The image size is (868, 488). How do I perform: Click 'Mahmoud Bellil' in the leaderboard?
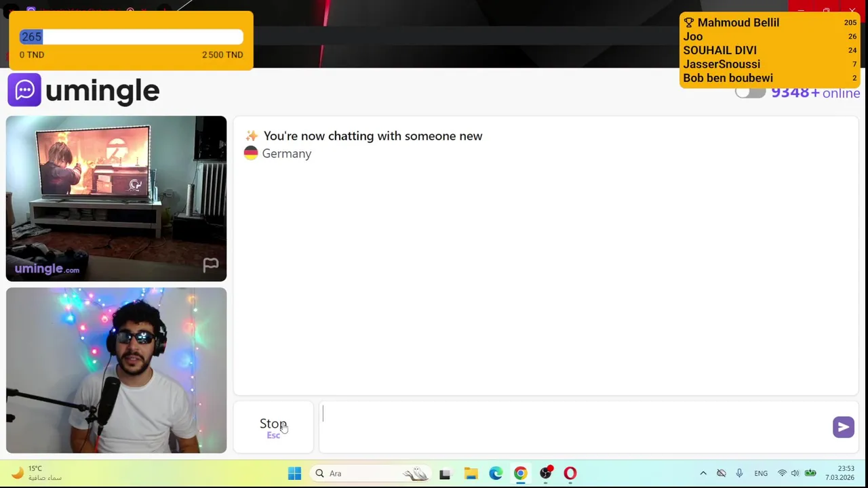tap(738, 23)
